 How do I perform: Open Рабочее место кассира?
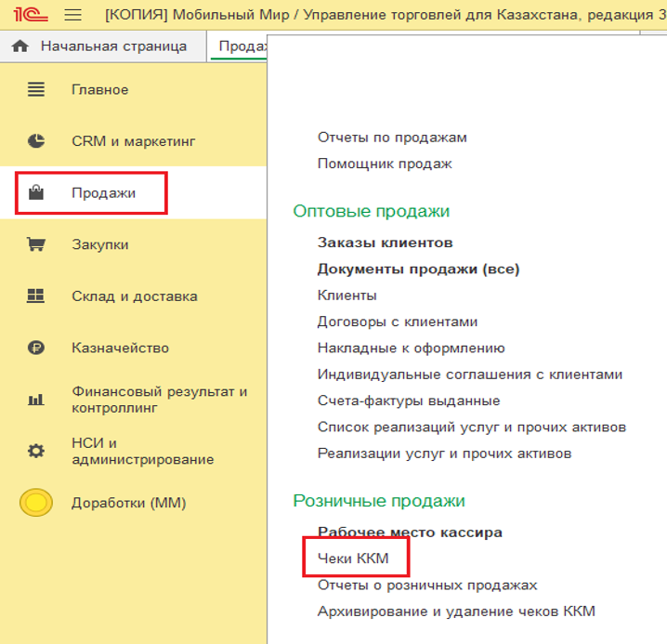[x=410, y=532]
